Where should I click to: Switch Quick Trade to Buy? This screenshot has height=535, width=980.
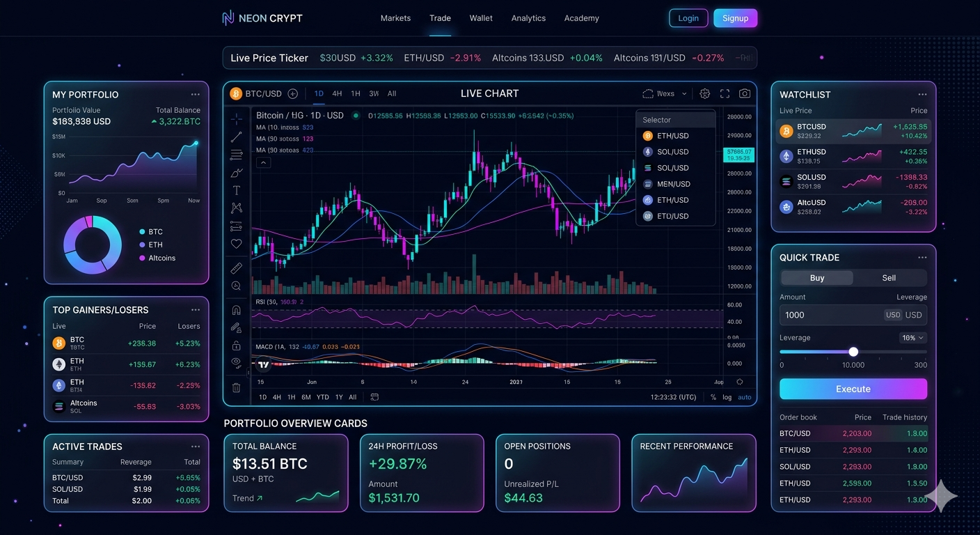click(x=817, y=278)
